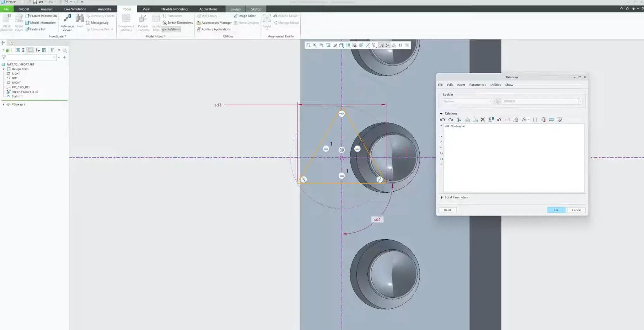Click the close window icon in quick access toolbar

point(76,2)
